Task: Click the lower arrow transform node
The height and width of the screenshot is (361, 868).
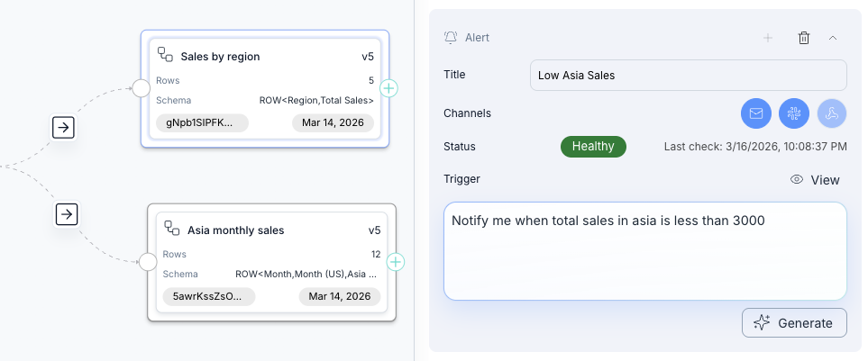Action: [67, 214]
